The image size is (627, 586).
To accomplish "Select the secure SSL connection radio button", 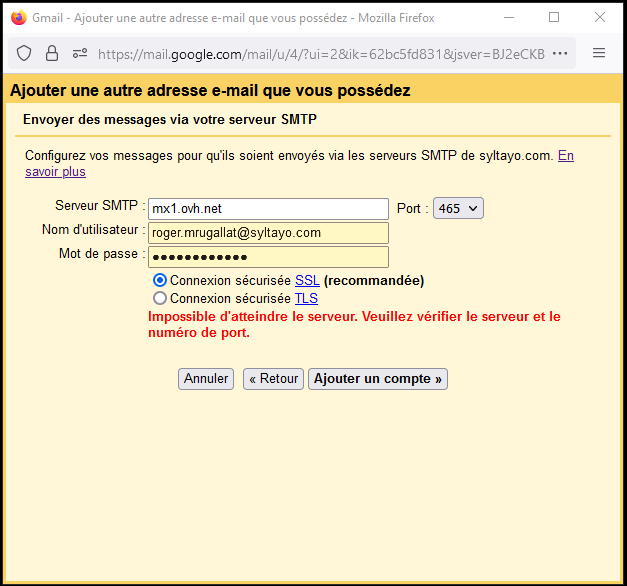I will click(x=160, y=281).
